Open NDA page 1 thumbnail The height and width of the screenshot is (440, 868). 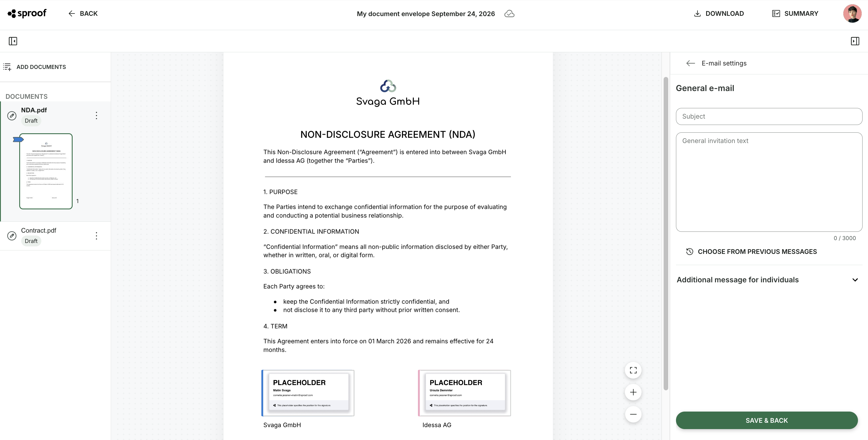point(46,171)
